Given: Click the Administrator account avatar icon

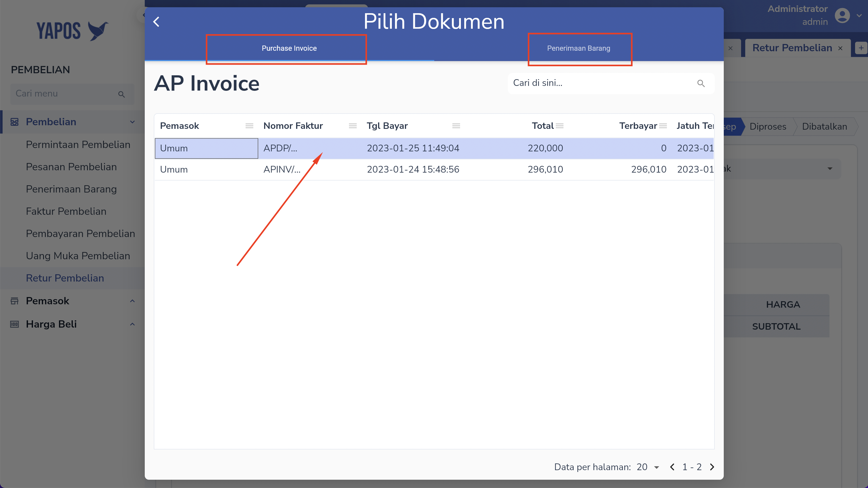Looking at the screenshot, I should pyautogui.click(x=842, y=16).
